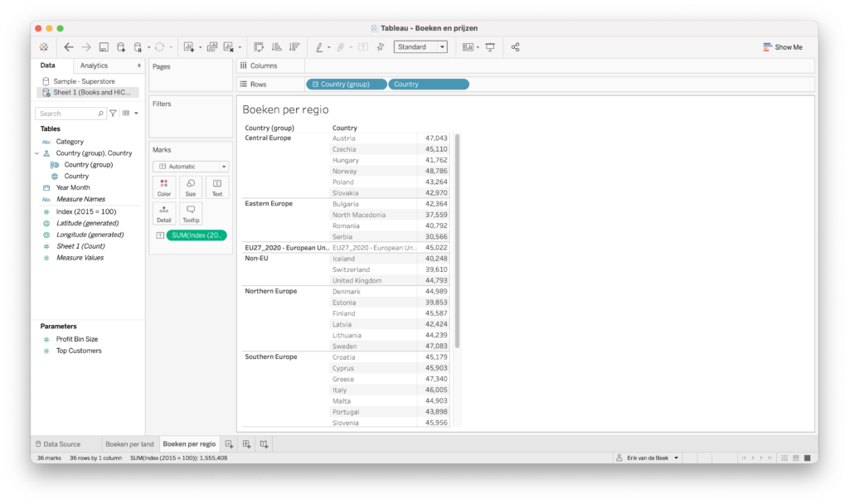Switch to the Analytics tab

click(x=94, y=65)
